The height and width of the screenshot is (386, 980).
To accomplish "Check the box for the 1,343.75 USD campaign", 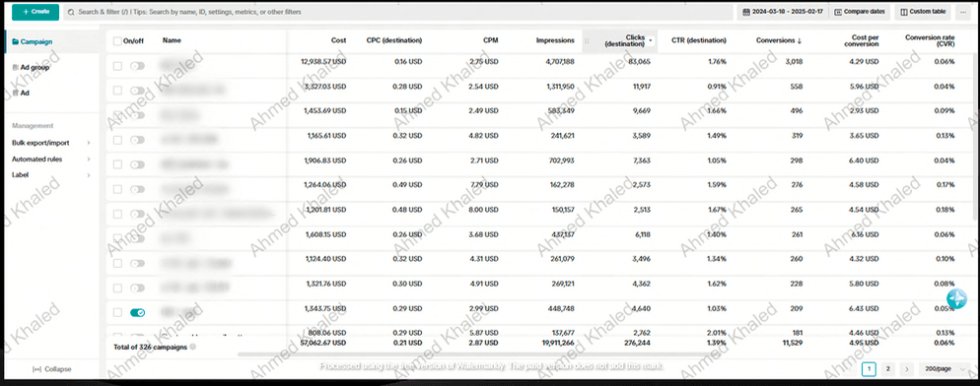I will (117, 312).
